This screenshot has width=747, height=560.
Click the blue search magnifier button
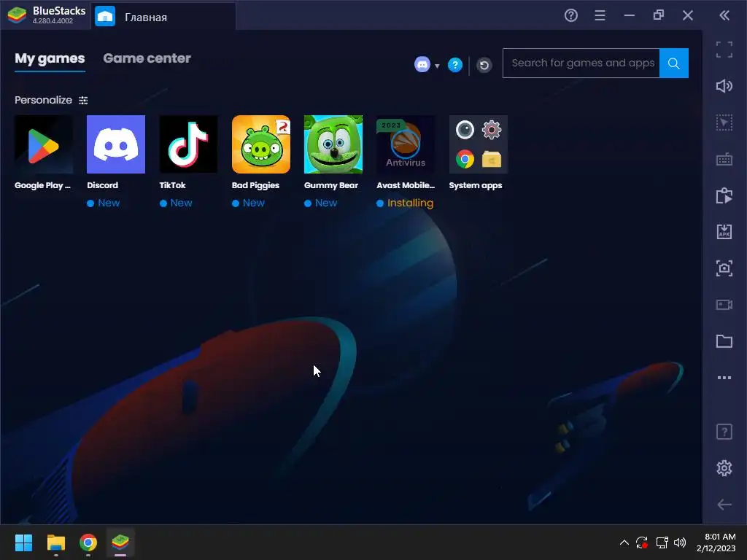pyautogui.click(x=673, y=63)
